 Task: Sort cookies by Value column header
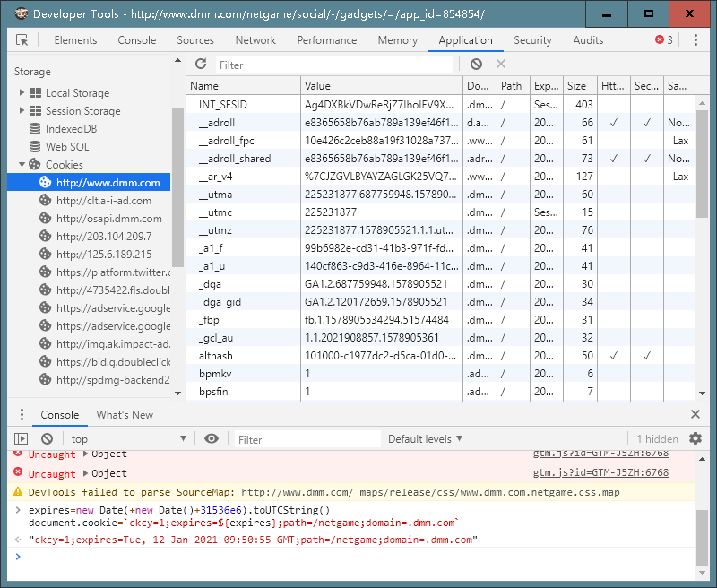click(382, 85)
